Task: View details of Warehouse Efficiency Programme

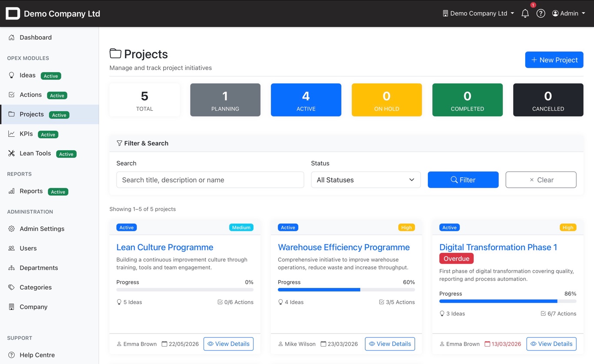Action: (390, 344)
